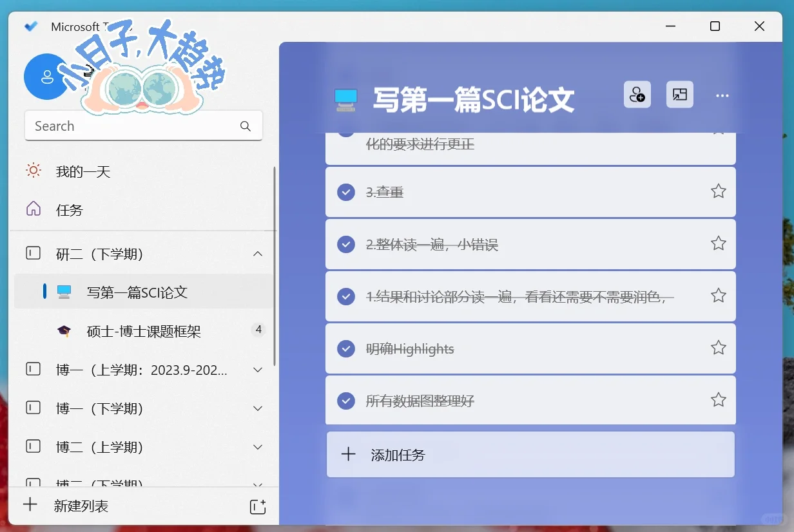The height and width of the screenshot is (532, 794).
Task: Open the list options ... menu
Action: pos(722,95)
